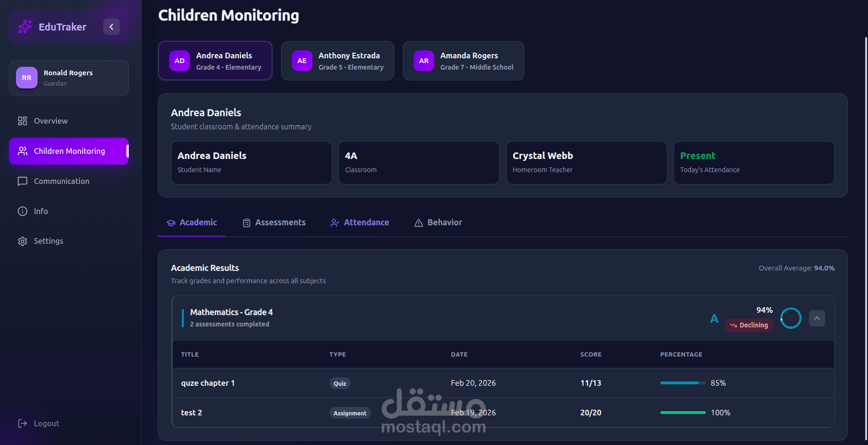Click the 4A Classroom card
Screen dimensions: 868x445
(x=419, y=163)
